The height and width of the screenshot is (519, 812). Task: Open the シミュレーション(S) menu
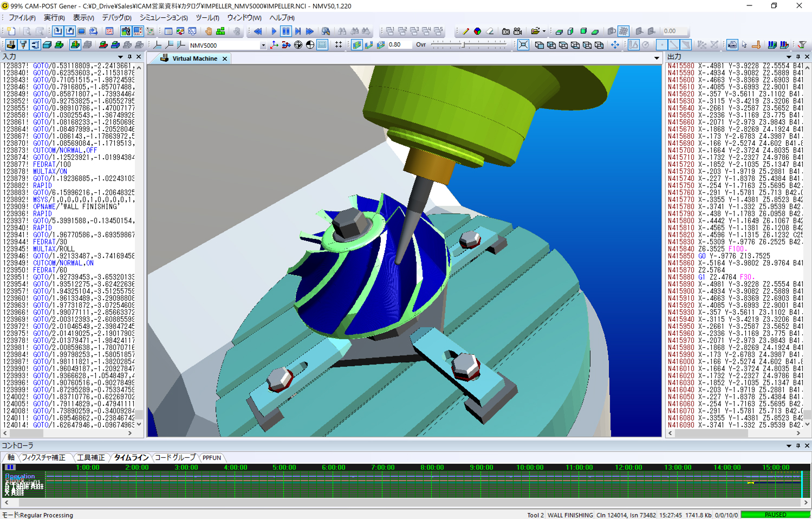(x=164, y=18)
